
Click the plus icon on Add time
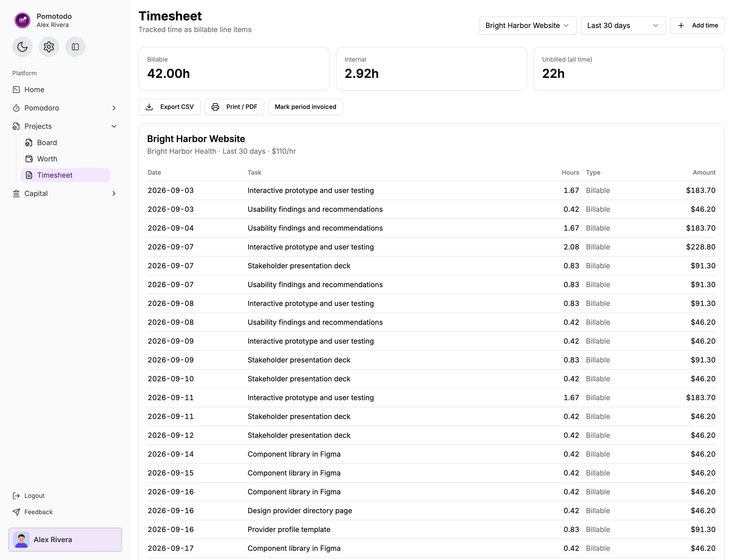tap(681, 25)
